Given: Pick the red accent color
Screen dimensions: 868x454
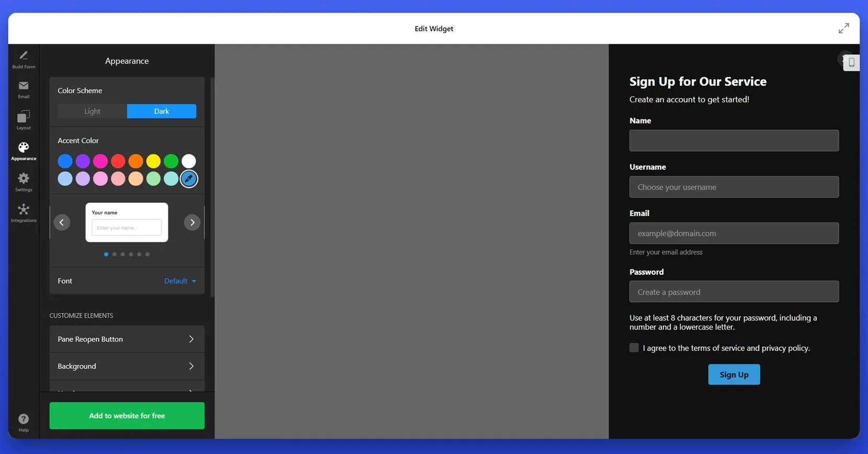Looking at the screenshot, I should (118, 161).
